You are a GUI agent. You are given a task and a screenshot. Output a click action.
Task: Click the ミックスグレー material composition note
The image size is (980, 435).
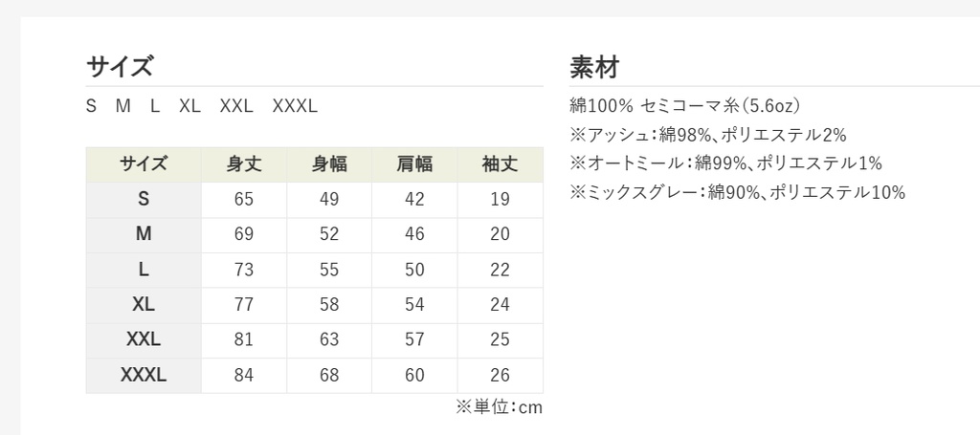click(x=737, y=192)
